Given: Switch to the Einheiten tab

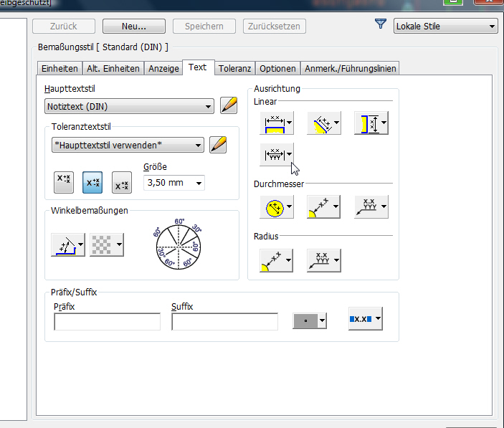Looking at the screenshot, I should [60, 68].
